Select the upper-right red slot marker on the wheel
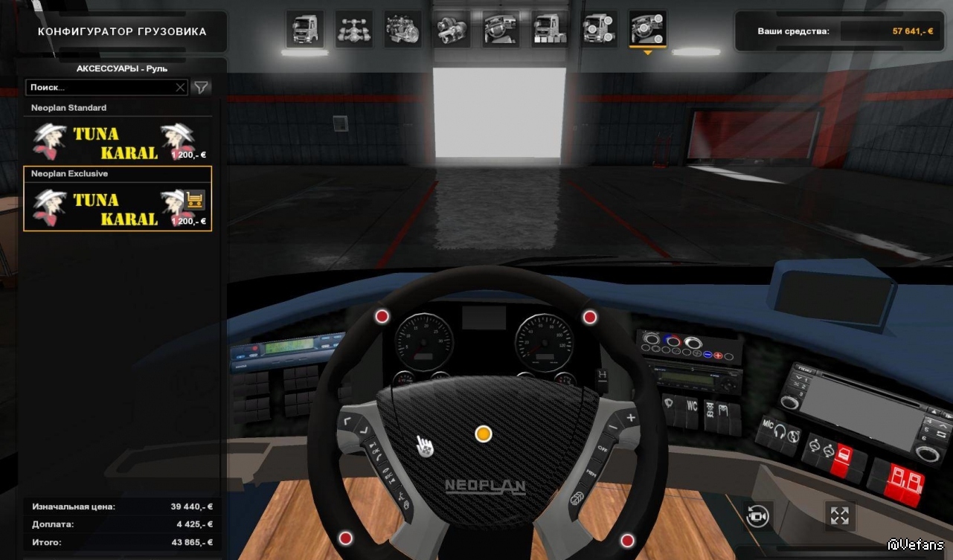The width and height of the screenshot is (953, 560). coord(590,318)
